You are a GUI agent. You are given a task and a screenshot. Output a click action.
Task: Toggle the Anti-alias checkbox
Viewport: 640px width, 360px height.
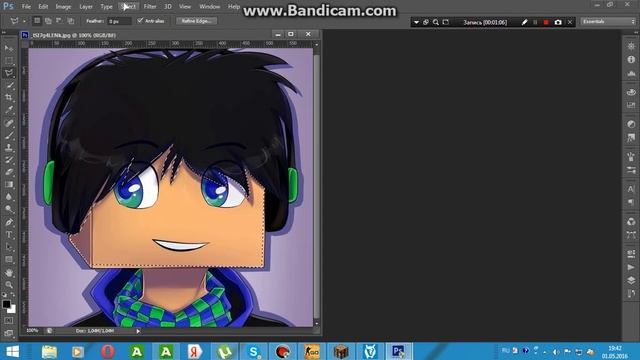coord(140,21)
